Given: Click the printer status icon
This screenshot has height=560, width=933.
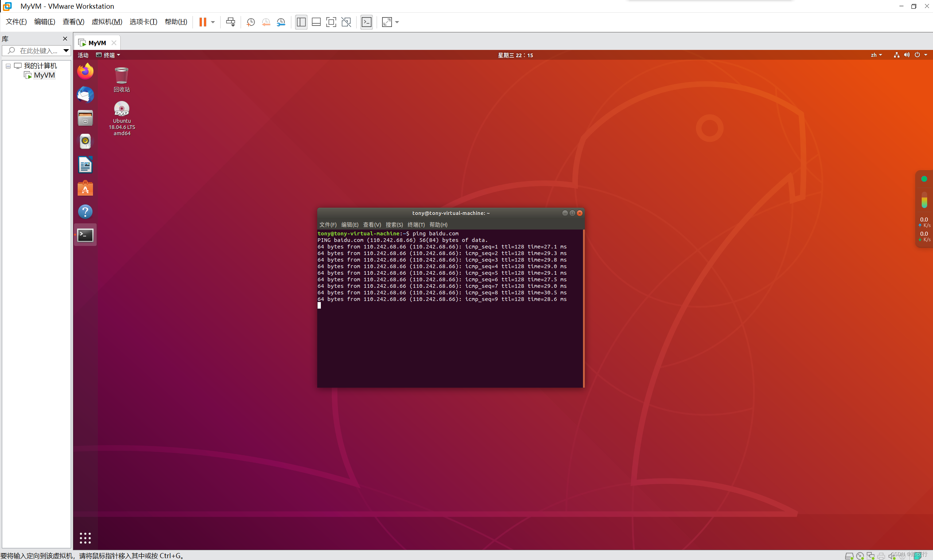Looking at the screenshot, I should (881, 556).
